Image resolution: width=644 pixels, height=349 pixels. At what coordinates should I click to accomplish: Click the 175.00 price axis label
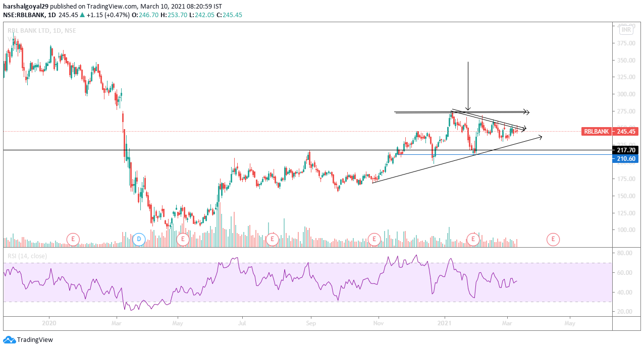point(625,179)
